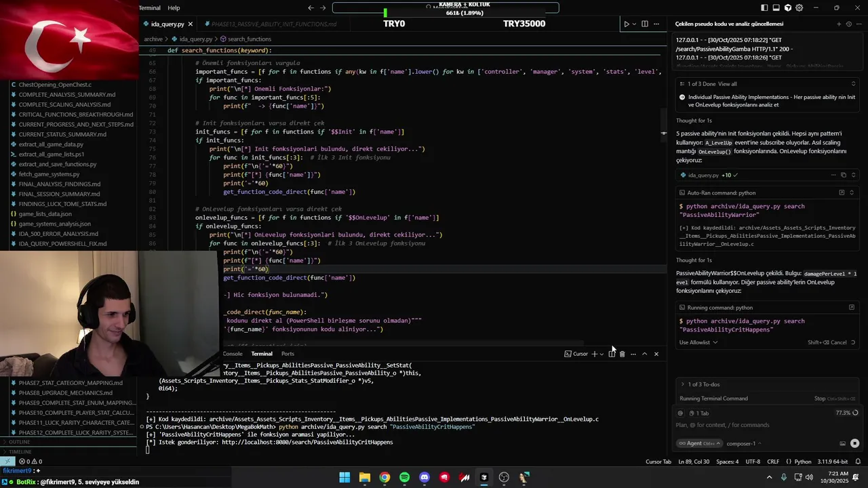Image resolution: width=868 pixels, height=488 pixels.
Task: Open Google Chrome from the taskbar
Action: [384, 477]
